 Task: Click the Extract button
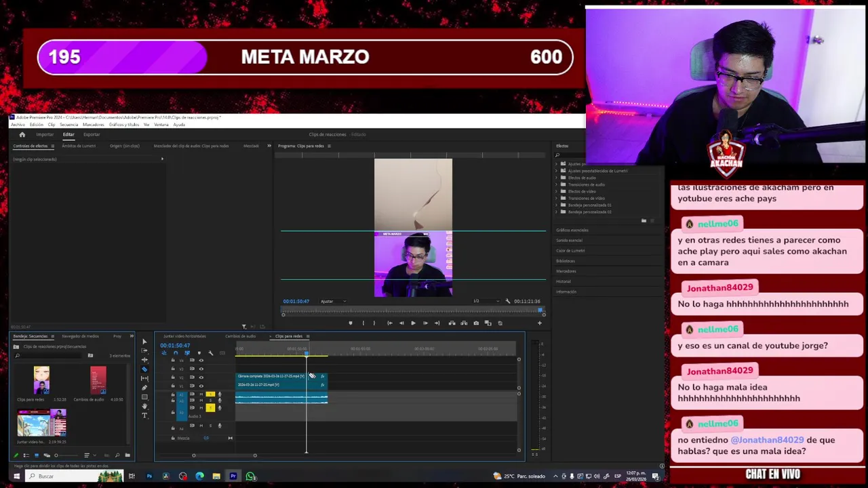pyautogui.click(x=464, y=323)
